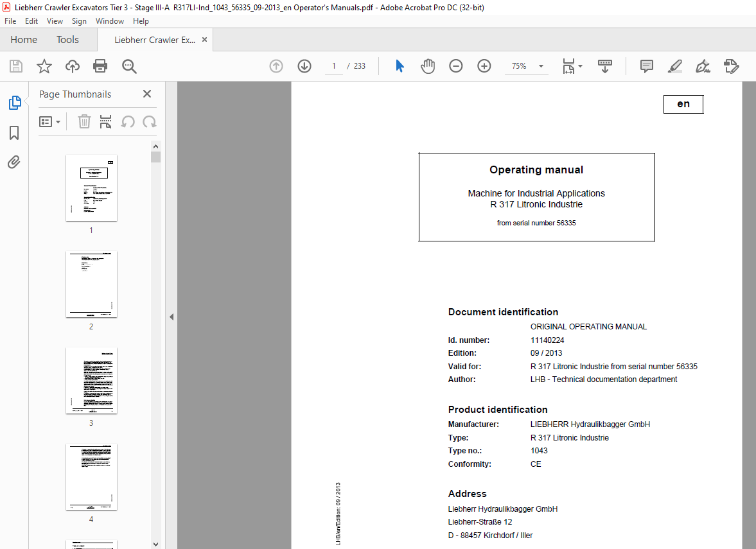Click the fit page scrolling icon
This screenshot has height=549, width=756.
point(568,66)
